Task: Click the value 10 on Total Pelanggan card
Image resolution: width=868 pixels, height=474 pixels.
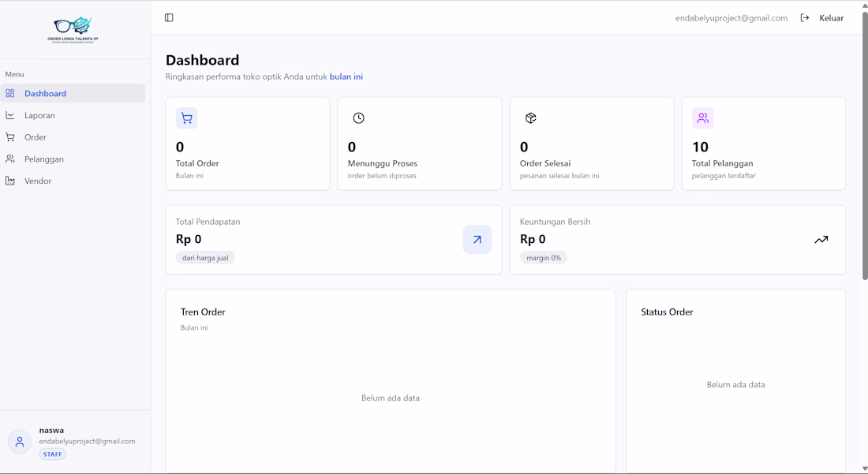Action: (700, 147)
